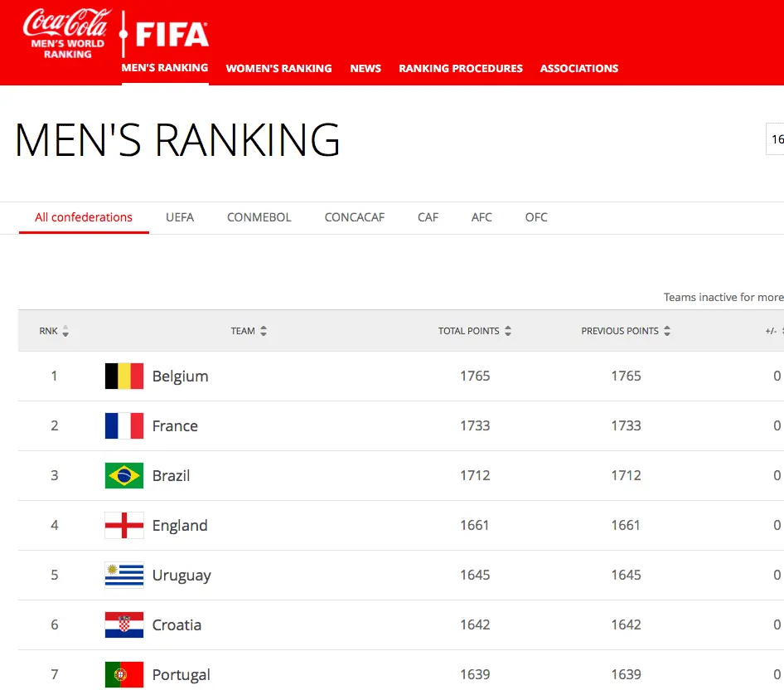The image size is (784, 690).
Task: Click the Portugal flag icon
Action: pos(124,675)
